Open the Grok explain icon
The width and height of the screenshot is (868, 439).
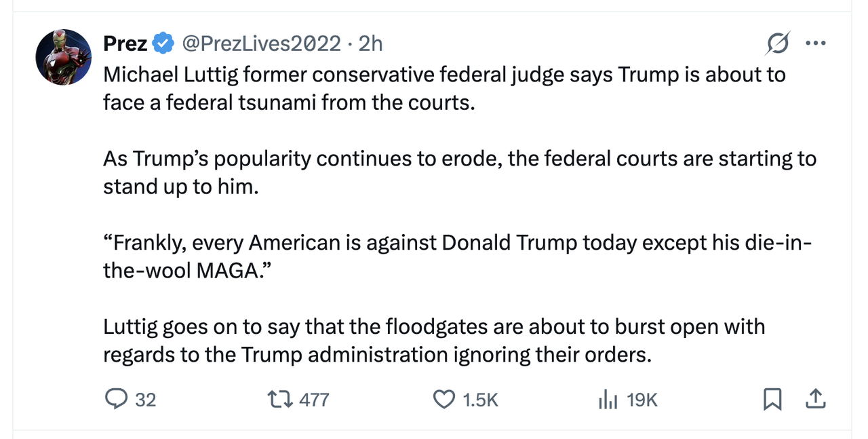(x=778, y=45)
